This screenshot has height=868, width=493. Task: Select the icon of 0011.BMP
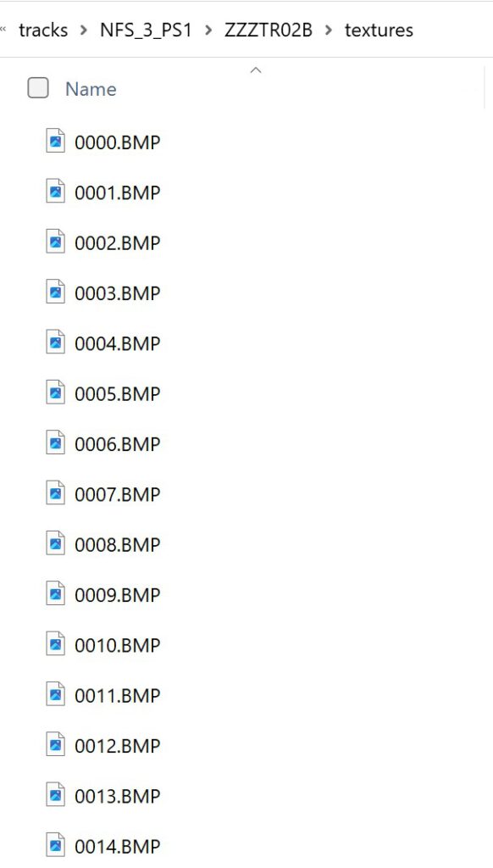click(55, 694)
